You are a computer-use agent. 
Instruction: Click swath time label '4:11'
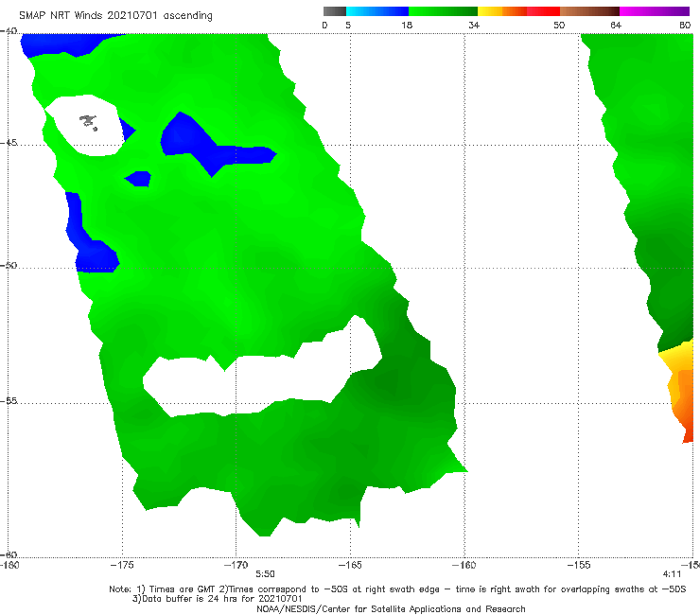coord(672,574)
